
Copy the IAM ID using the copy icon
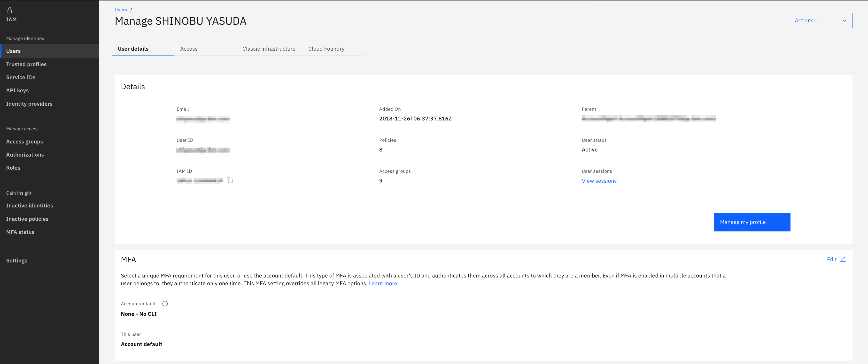click(x=229, y=181)
